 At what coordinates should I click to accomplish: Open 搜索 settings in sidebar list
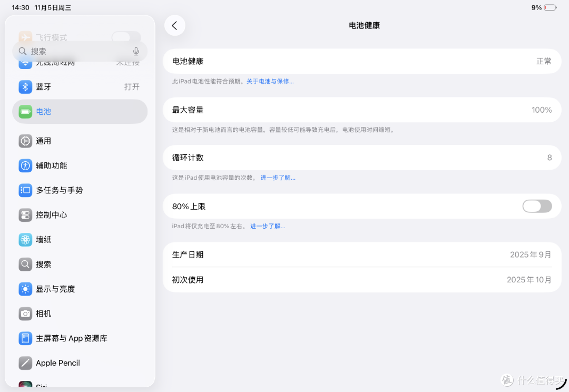tap(80, 264)
